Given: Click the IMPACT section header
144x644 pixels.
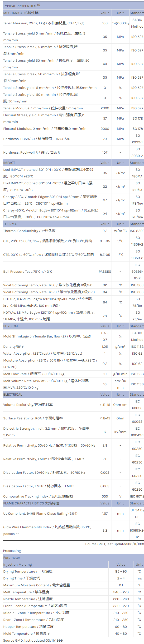Looking at the screenshot, I should point(9,163).
